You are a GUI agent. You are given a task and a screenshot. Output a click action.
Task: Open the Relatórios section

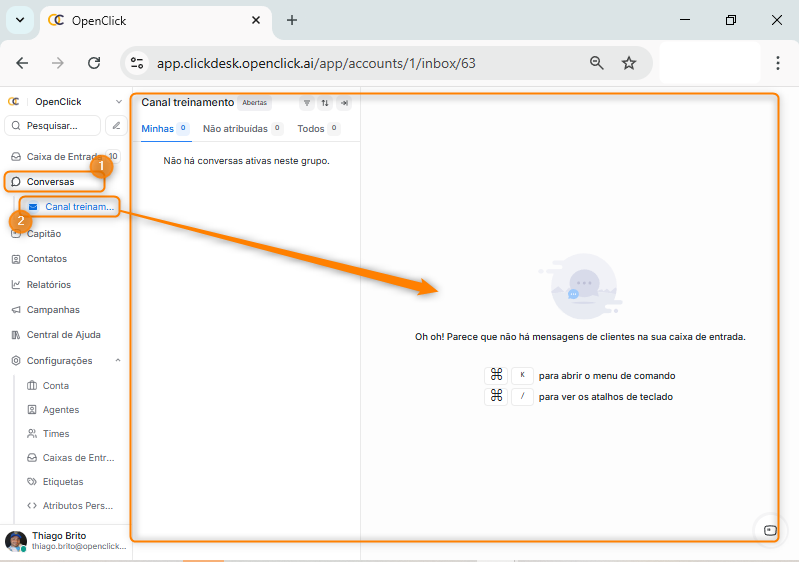48,285
